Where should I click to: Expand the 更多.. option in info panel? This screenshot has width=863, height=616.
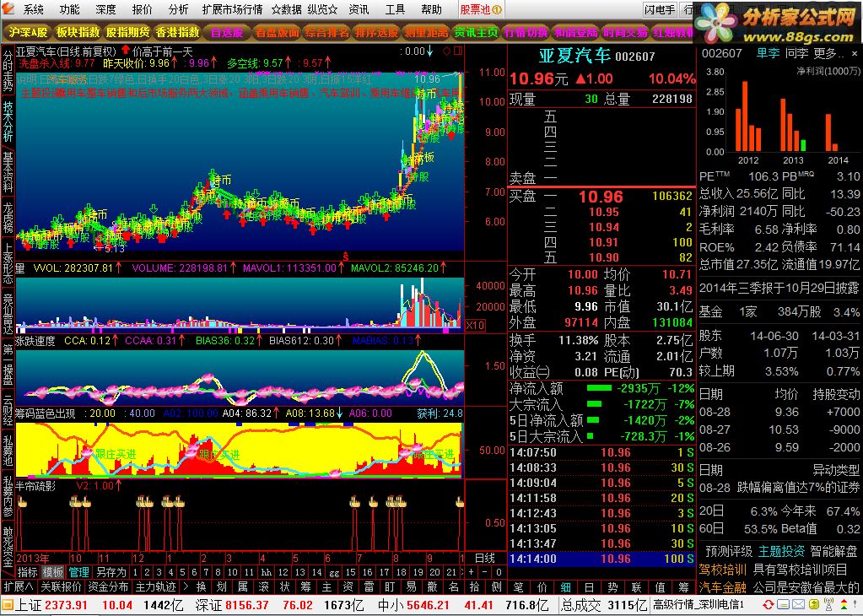(828, 53)
